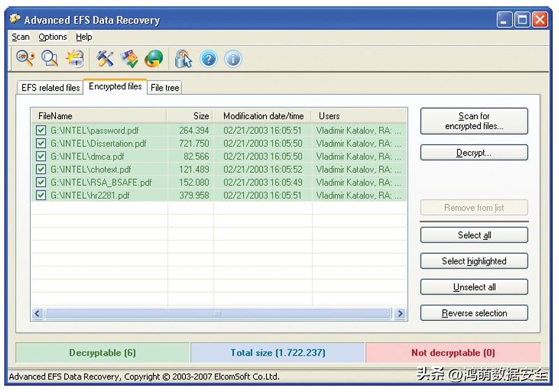559x392 pixels.
Task: Sort by the Size column header
Action: click(x=191, y=116)
